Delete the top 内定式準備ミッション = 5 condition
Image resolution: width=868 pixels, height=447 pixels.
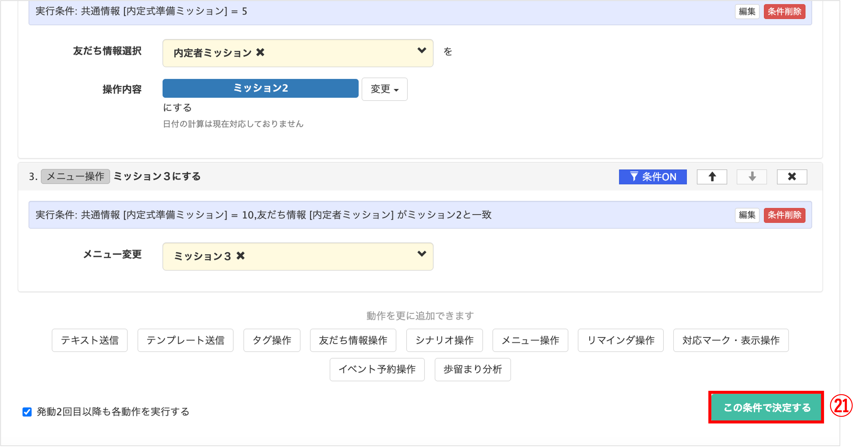(784, 11)
